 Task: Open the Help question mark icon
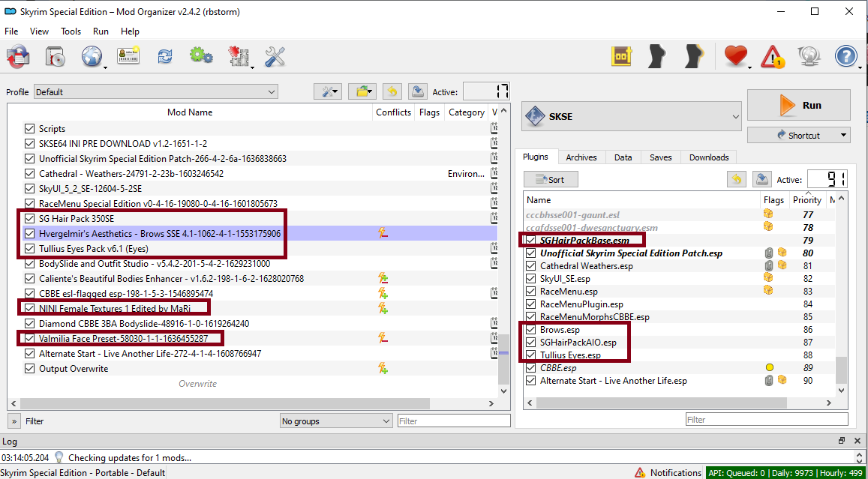click(x=845, y=56)
